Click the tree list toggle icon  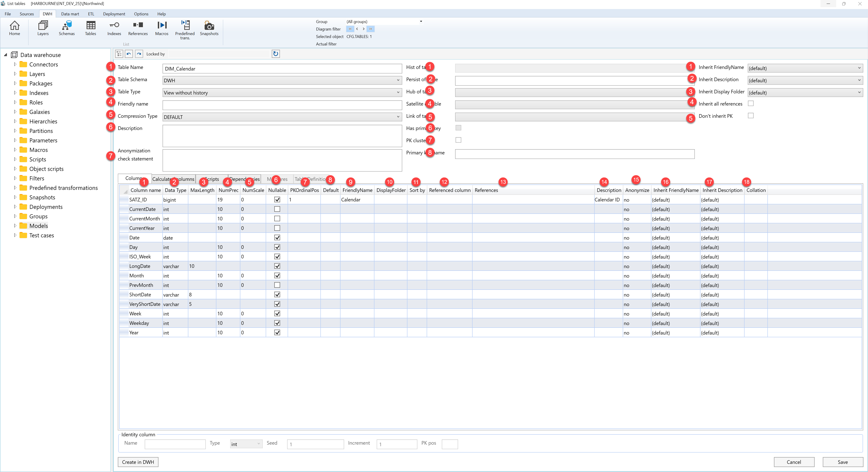point(119,54)
